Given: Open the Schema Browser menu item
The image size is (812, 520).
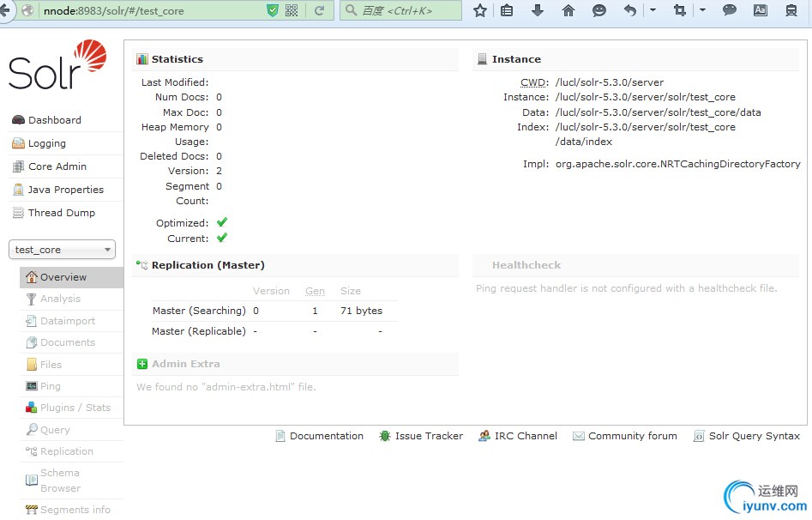Looking at the screenshot, I should pos(60,481).
